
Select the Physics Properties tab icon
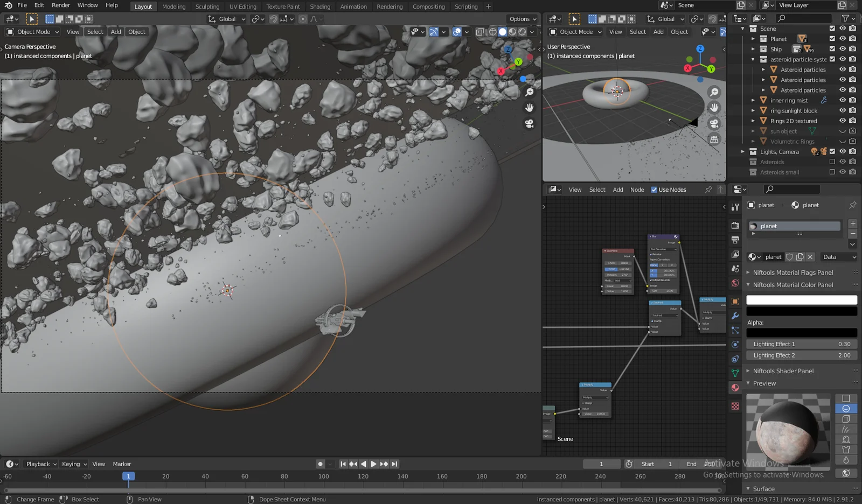click(735, 345)
